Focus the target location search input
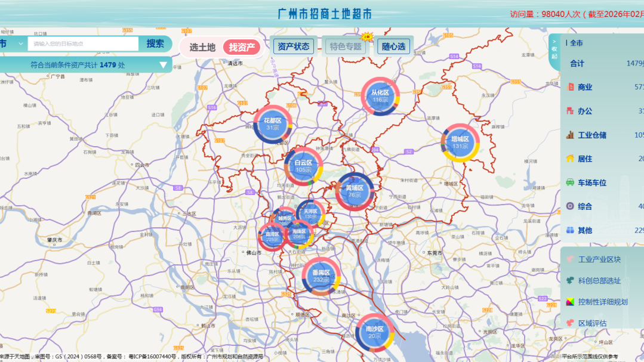Screen dimensions: 644x362 [x=84, y=44]
